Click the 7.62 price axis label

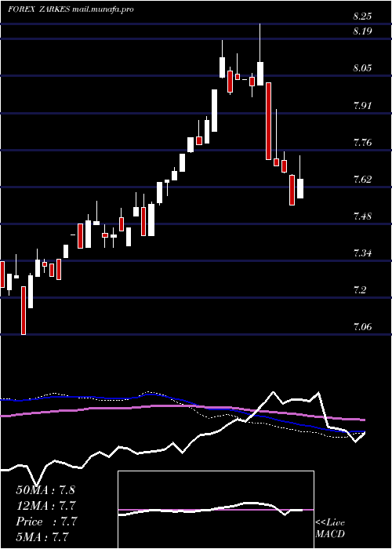[362, 180]
